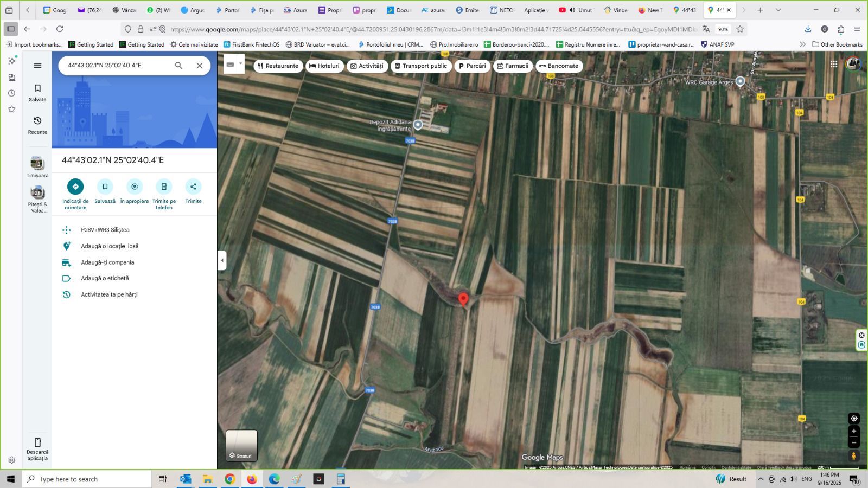Open directions with Indicații de orientare
This screenshot has width=868, height=488.
(x=75, y=187)
